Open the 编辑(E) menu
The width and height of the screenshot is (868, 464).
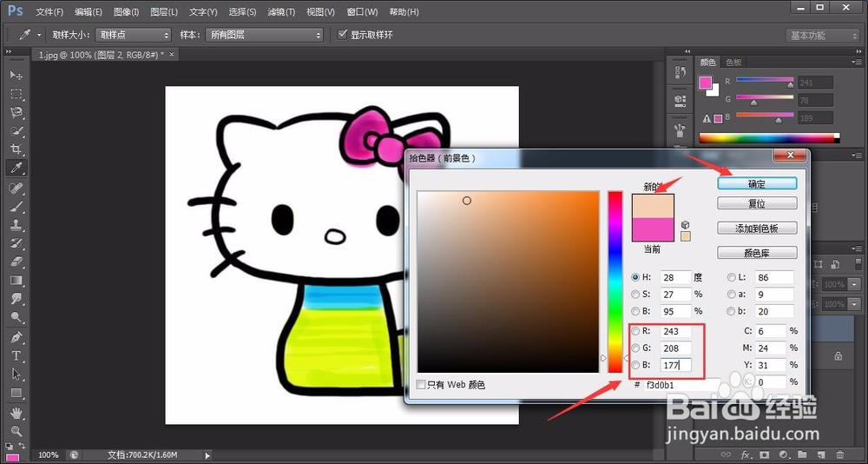pyautogui.click(x=88, y=11)
